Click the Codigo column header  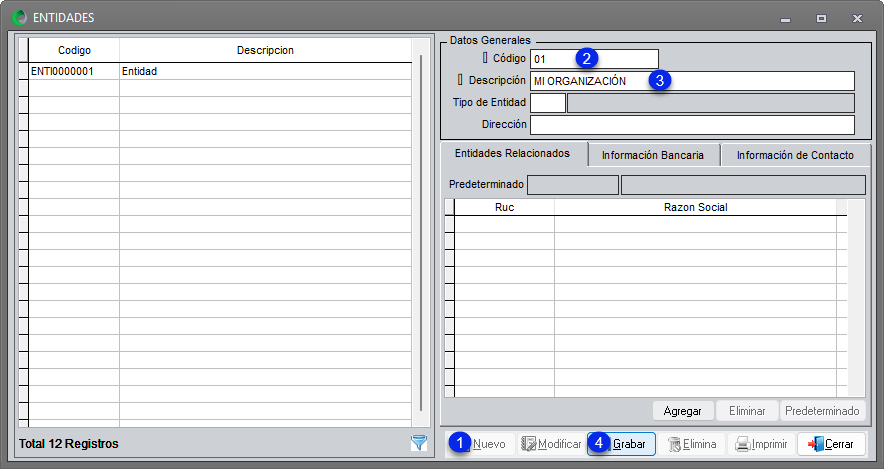pyautogui.click(x=74, y=50)
